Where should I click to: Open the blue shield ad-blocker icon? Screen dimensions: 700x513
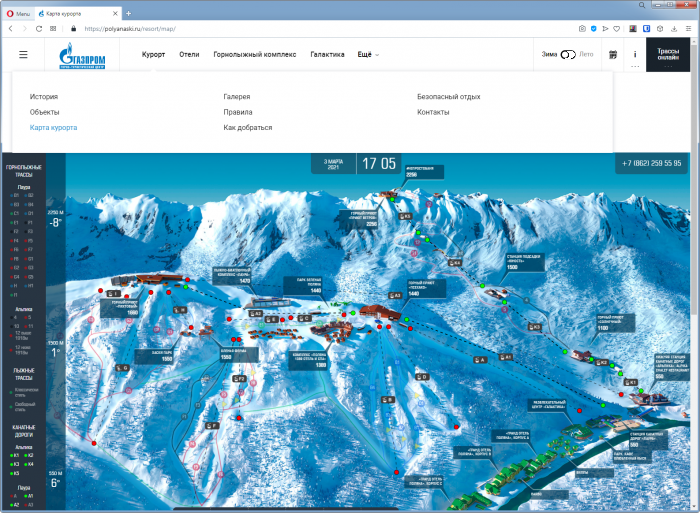[x=593, y=29]
